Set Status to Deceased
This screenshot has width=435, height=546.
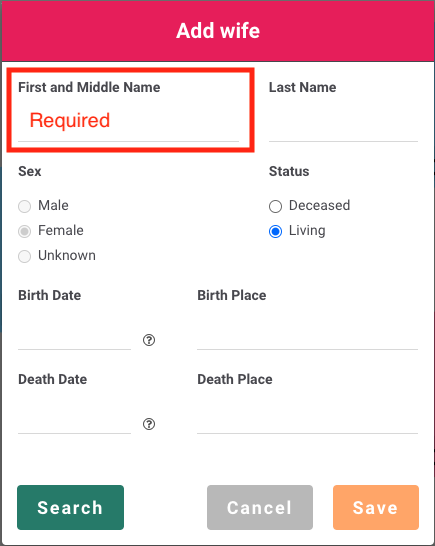point(275,206)
